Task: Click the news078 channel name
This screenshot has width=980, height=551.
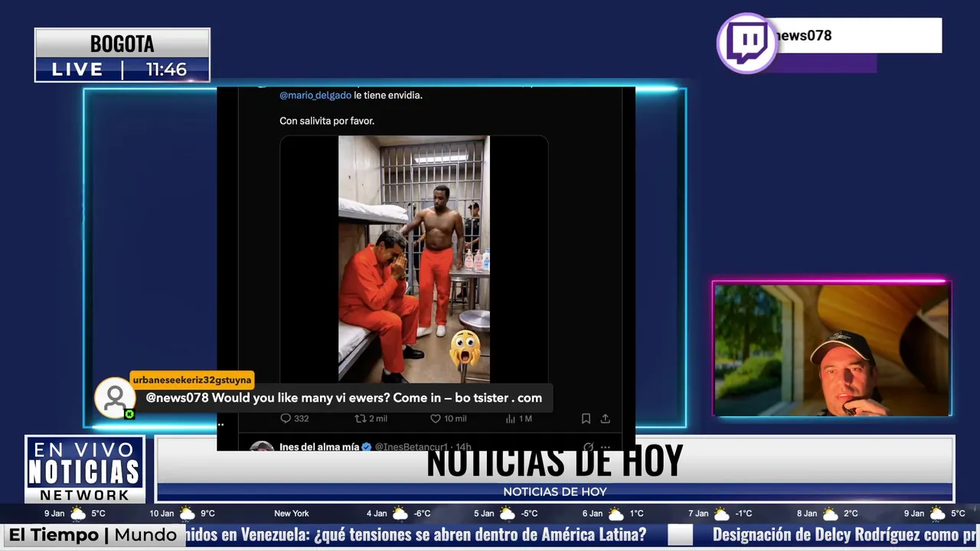Action: [803, 36]
